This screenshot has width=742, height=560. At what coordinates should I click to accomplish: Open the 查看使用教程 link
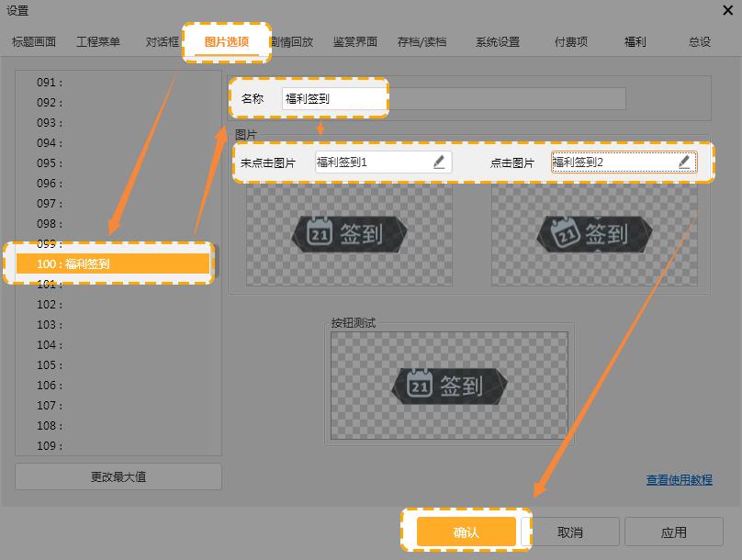click(x=680, y=480)
